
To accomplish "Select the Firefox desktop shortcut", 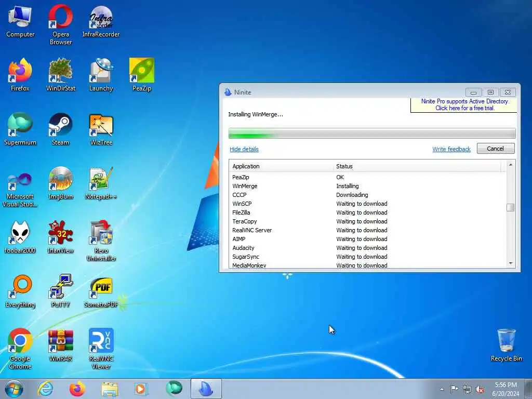I will tap(20, 75).
